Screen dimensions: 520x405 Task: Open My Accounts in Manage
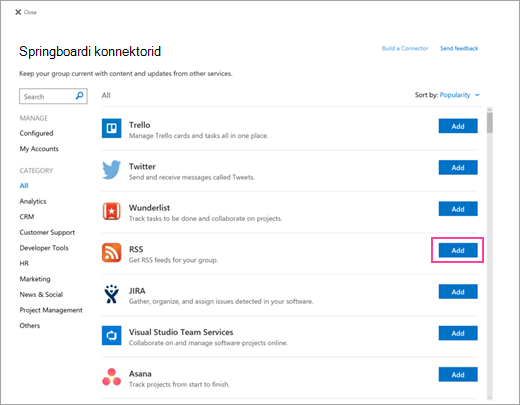point(39,149)
